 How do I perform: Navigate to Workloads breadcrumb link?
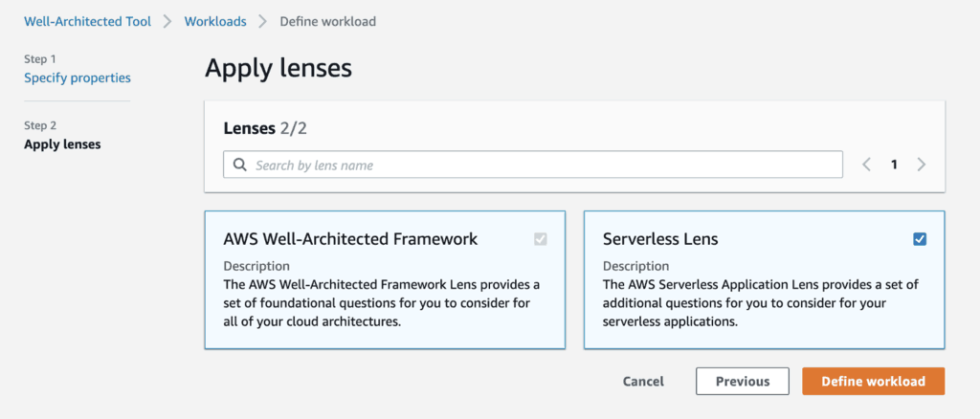click(x=215, y=21)
